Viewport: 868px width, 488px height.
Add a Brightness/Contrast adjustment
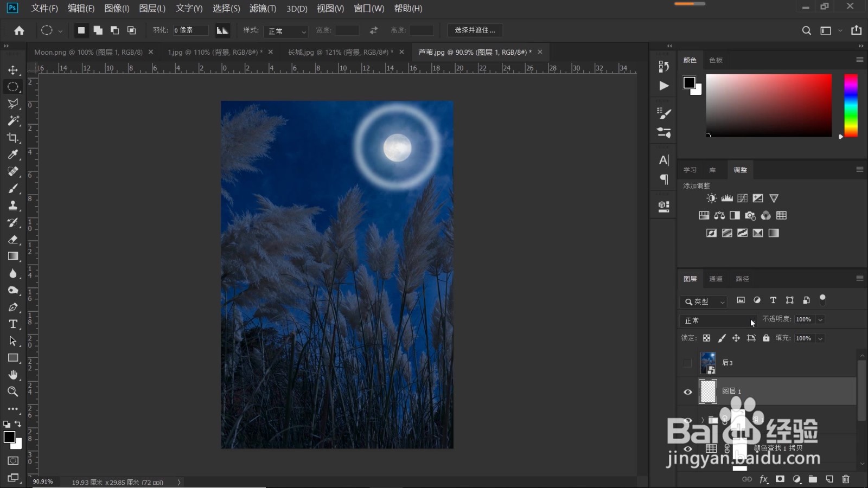pos(711,198)
